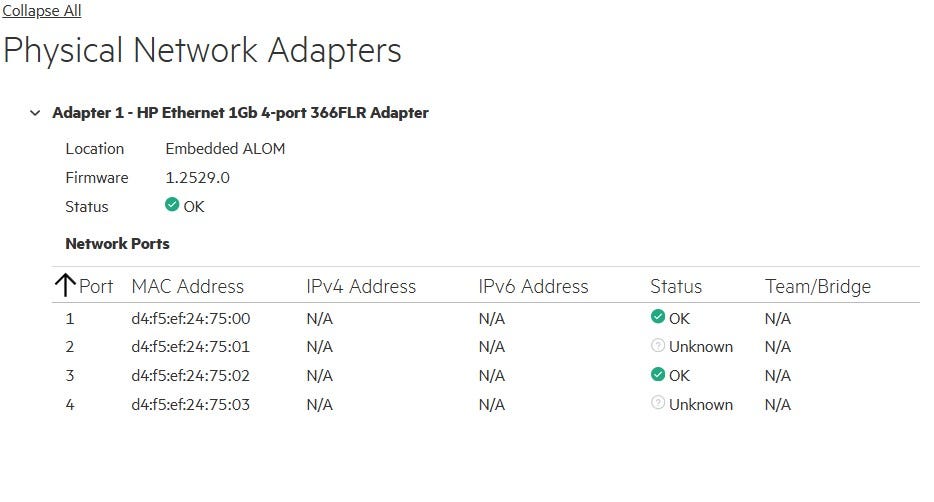Collapse Adapter 1 section chevron
The image size is (934, 502).
(x=35, y=113)
